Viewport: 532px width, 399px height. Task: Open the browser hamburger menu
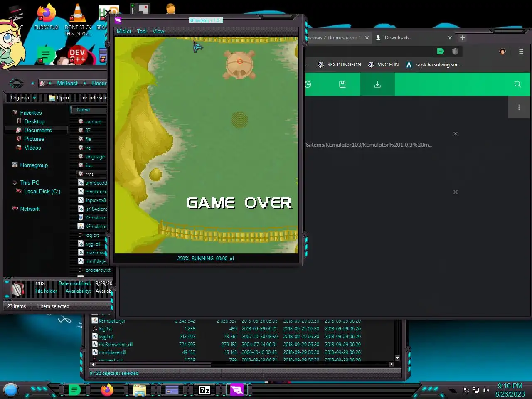[x=521, y=52]
